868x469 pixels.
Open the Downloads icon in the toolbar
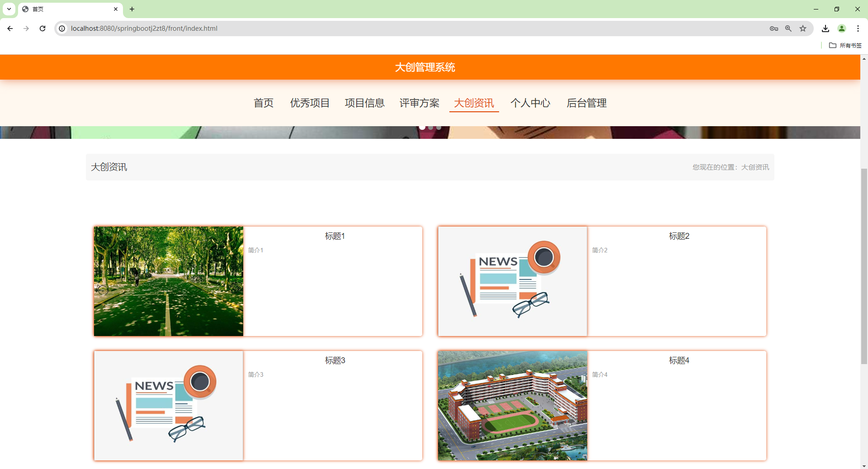pyautogui.click(x=826, y=28)
